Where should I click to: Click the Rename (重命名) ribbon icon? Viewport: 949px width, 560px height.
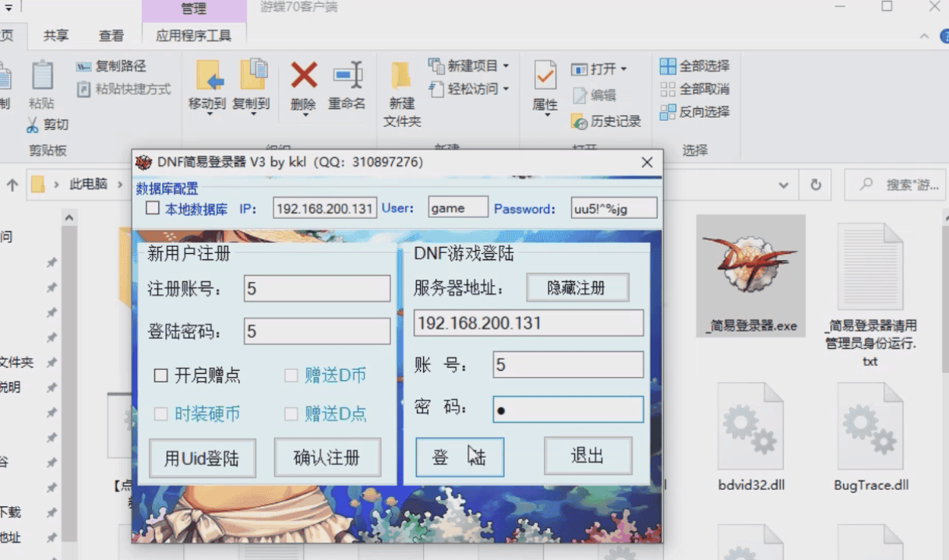[347, 76]
